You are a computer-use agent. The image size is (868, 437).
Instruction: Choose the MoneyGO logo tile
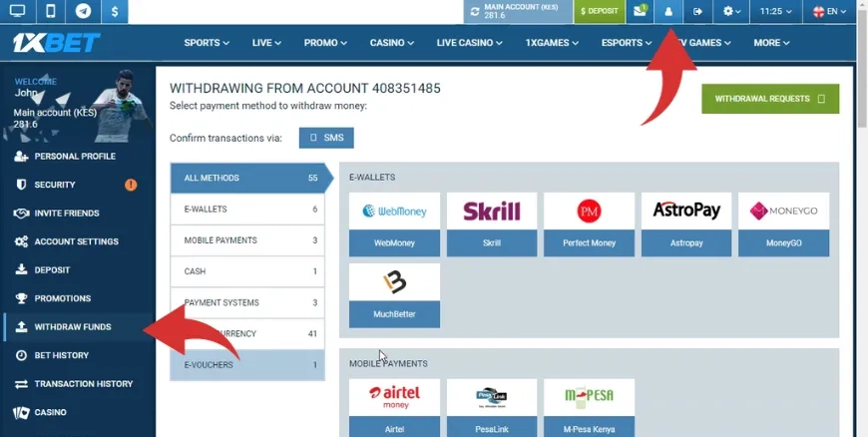click(784, 212)
